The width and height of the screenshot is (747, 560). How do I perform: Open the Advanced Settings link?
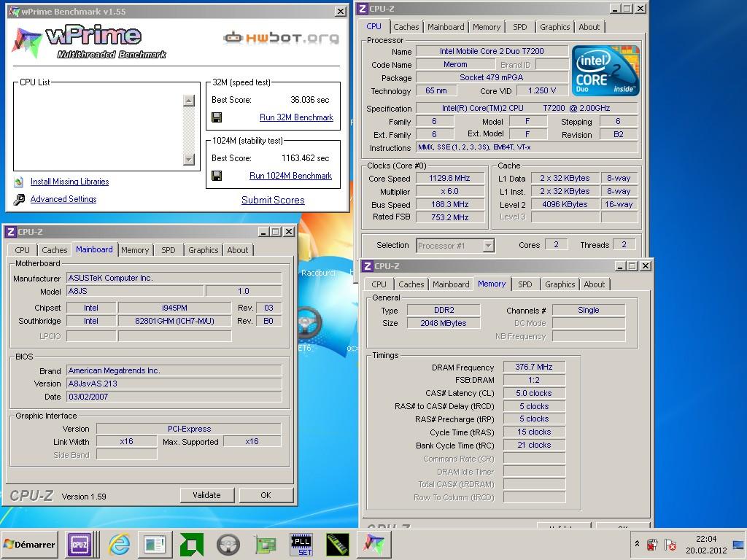pos(63,199)
